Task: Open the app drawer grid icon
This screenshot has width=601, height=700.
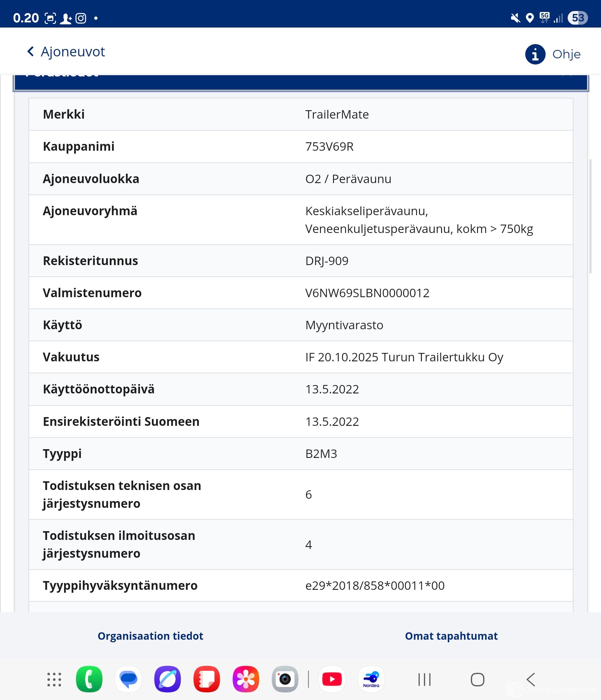Action: click(x=54, y=679)
